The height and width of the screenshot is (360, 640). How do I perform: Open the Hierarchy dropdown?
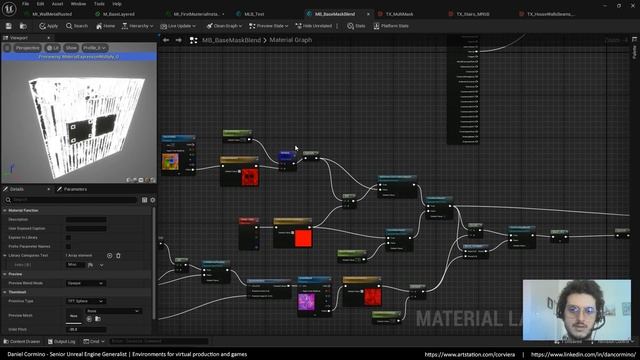tap(138, 26)
